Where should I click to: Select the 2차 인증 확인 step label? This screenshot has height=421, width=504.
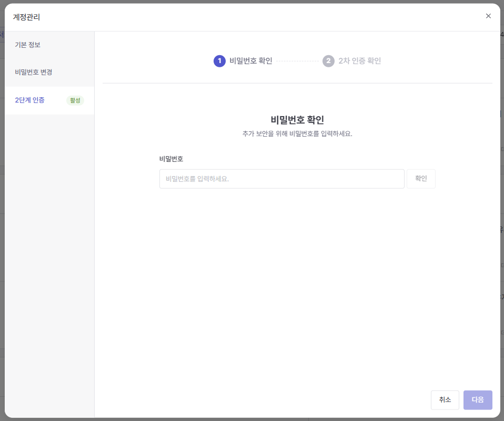click(x=360, y=61)
